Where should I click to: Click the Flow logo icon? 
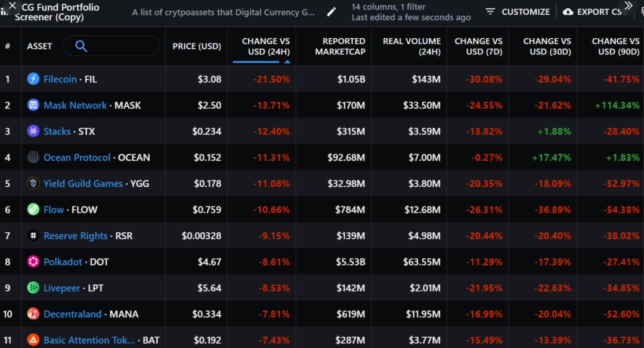[x=33, y=210]
